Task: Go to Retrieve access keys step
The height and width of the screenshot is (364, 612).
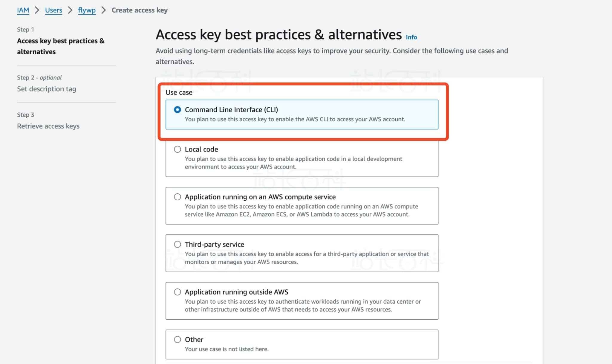Action: pyautogui.click(x=48, y=126)
